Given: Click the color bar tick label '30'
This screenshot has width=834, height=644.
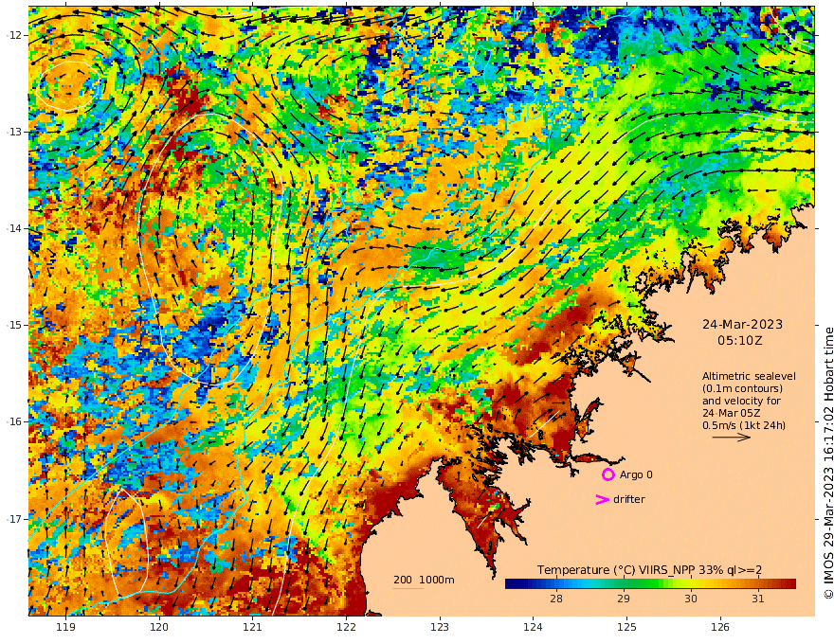Looking at the screenshot, I should tap(690, 599).
